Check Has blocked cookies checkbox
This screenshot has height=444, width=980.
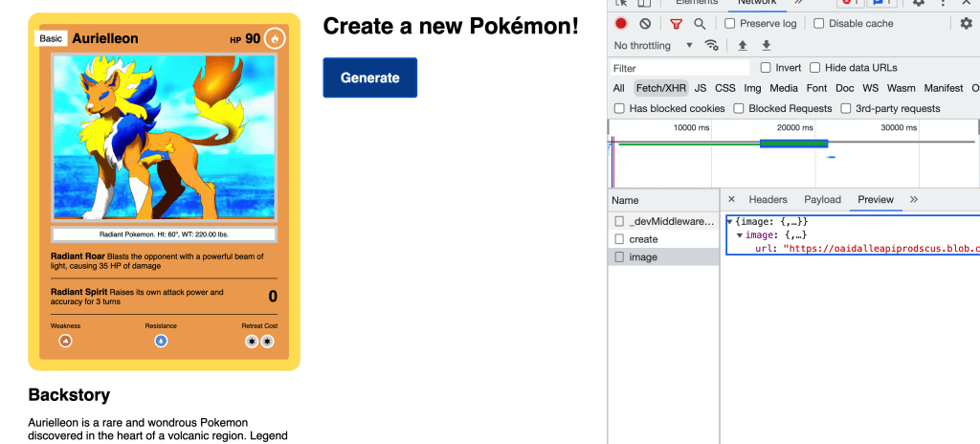(x=619, y=109)
